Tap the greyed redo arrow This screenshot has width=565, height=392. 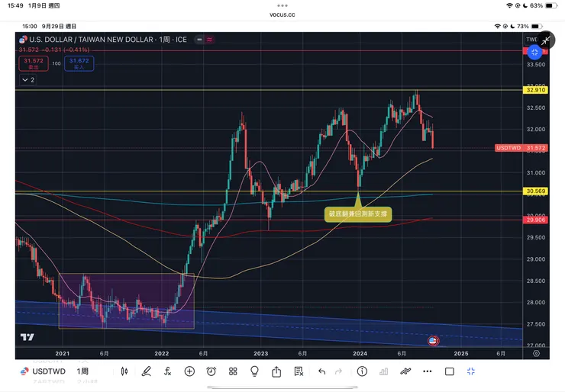click(x=338, y=371)
